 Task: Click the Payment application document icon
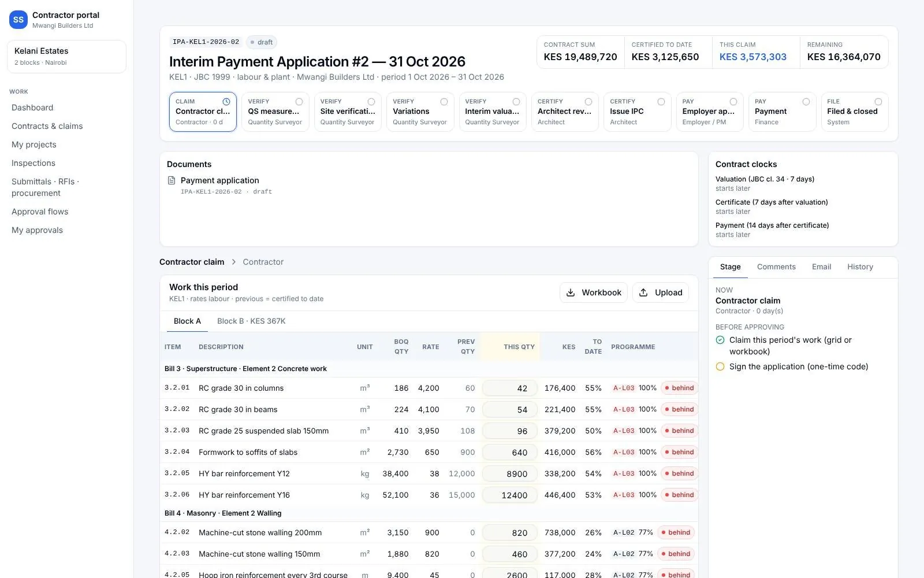tap(172, 180)
